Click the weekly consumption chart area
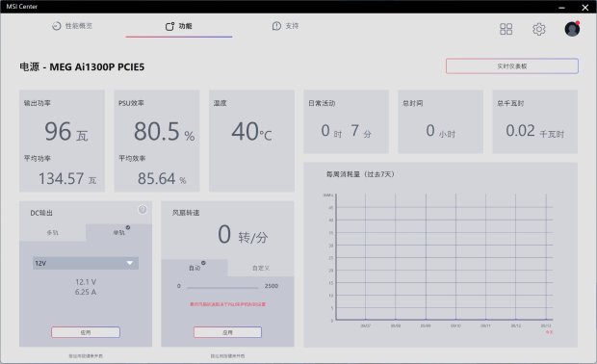Screen dimensions: 597x364 click(444, 257)
